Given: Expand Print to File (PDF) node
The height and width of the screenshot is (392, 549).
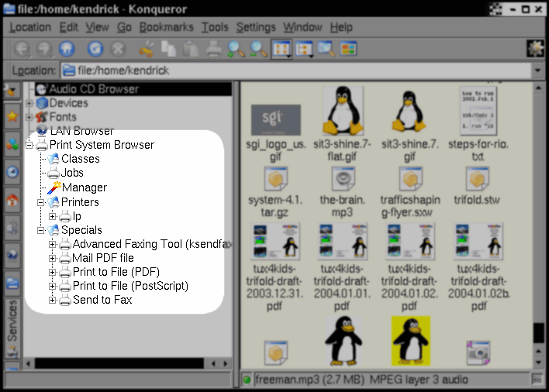Looking at the screenshot, I should [x=53, y=272].
